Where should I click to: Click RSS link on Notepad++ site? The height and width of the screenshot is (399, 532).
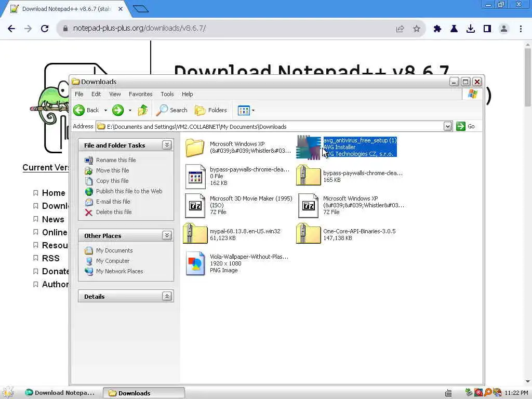(50, 258)
